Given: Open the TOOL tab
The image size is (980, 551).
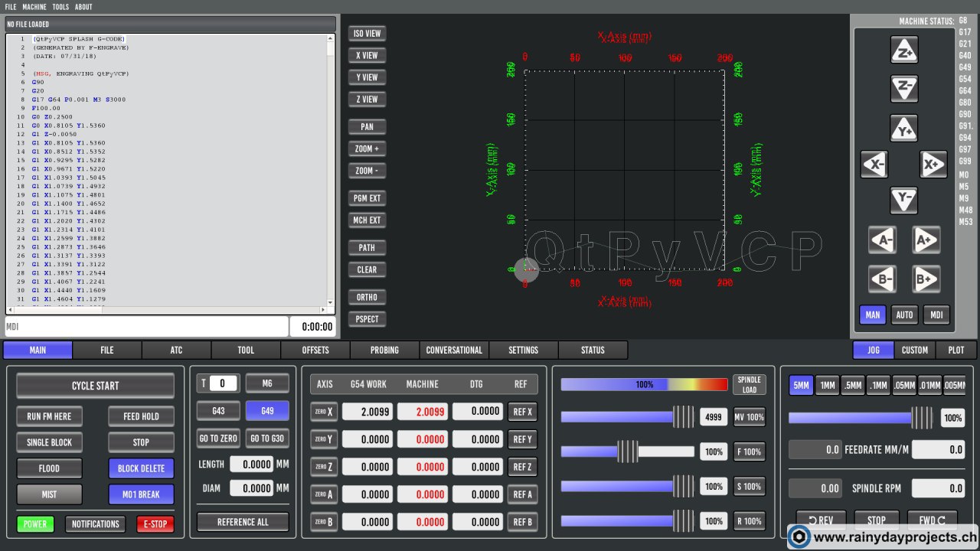Looking at the screenshot, I should point(246,350).
